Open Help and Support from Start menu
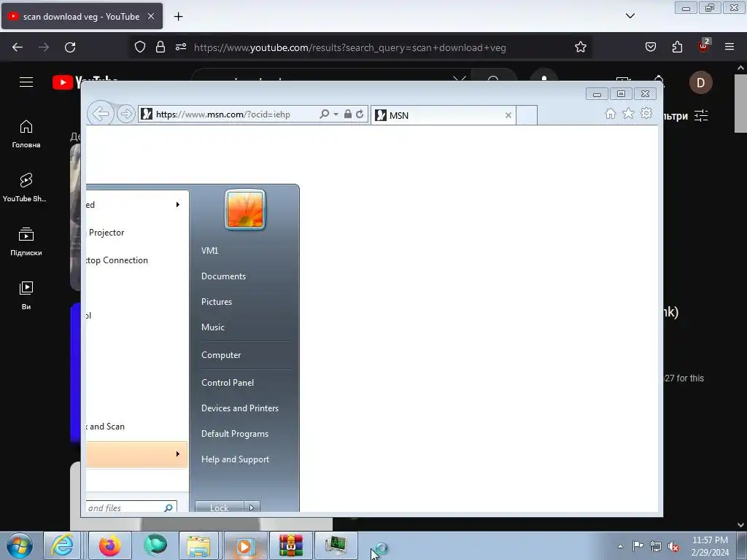The height and width of the screenshot is (560, 747). click(236, 459)
